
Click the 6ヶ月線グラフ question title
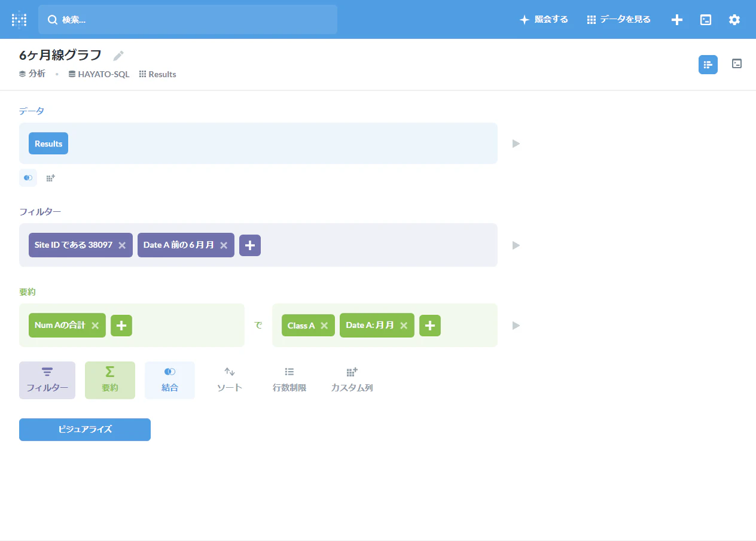point(60,56)
